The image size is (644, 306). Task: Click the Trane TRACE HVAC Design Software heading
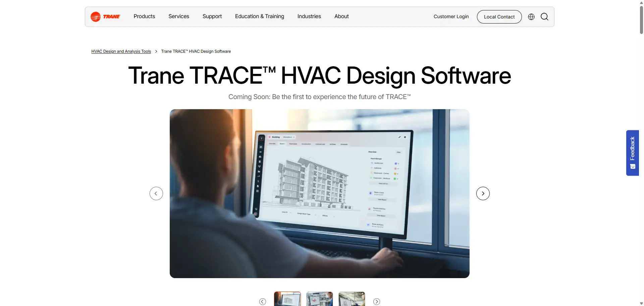coord(320,76)
